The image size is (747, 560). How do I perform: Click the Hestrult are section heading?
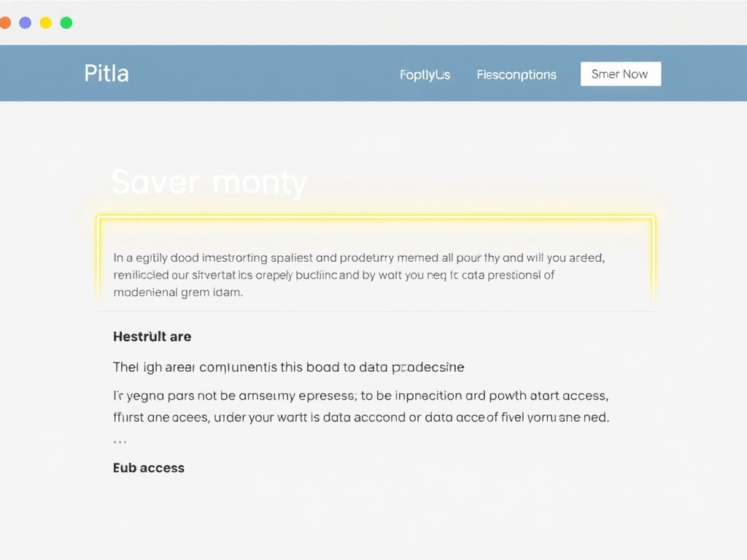(x=152, y=336)
